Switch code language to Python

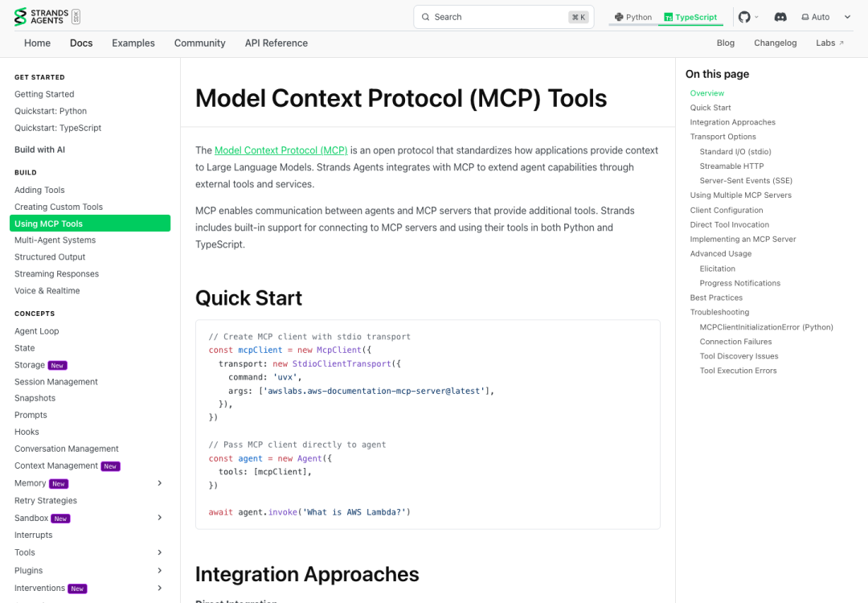tap(633, 17)
